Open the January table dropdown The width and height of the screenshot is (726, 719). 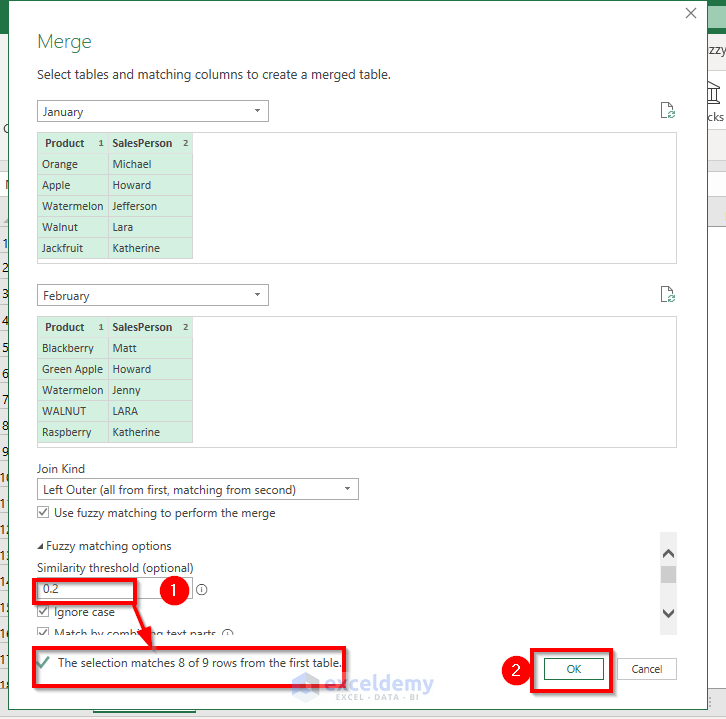(x=153, y=112)
